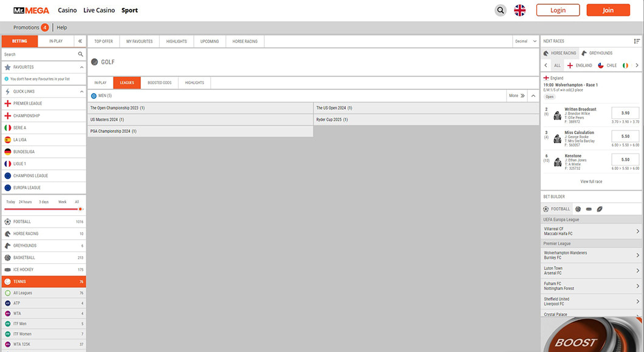Bet on Written Broadcast at 3.90
Screen dimensions: 644x352
625,113
